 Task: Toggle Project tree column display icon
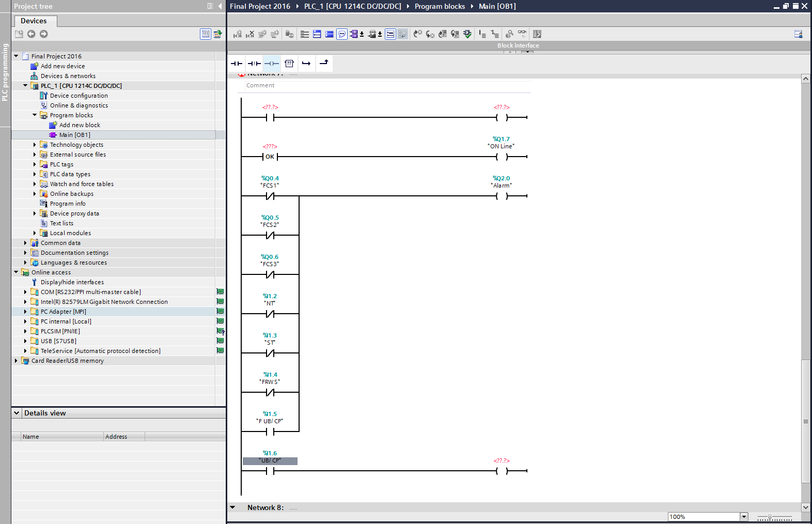coord(210,6)
